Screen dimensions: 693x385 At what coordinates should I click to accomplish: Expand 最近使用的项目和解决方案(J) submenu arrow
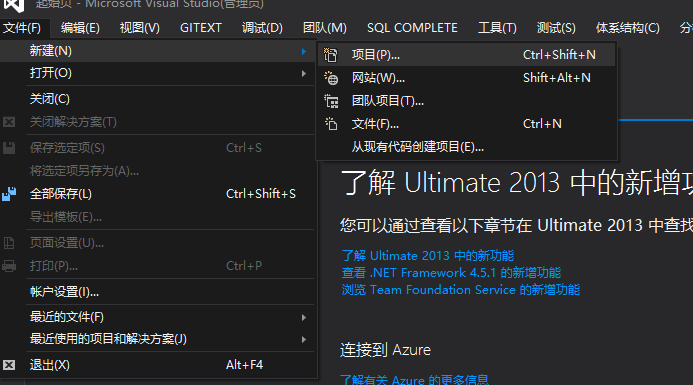pos(304,339)
